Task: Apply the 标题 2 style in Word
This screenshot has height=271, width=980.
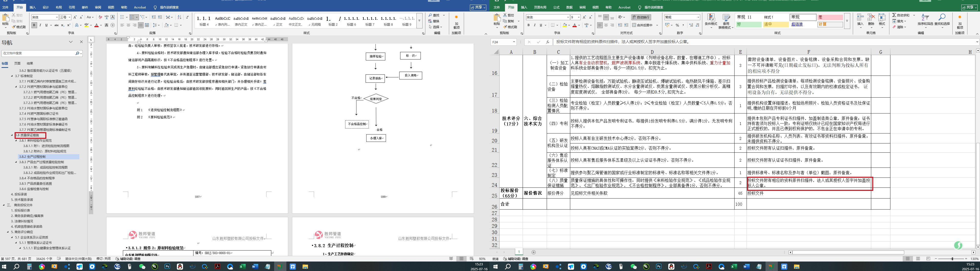Action: 333,20
